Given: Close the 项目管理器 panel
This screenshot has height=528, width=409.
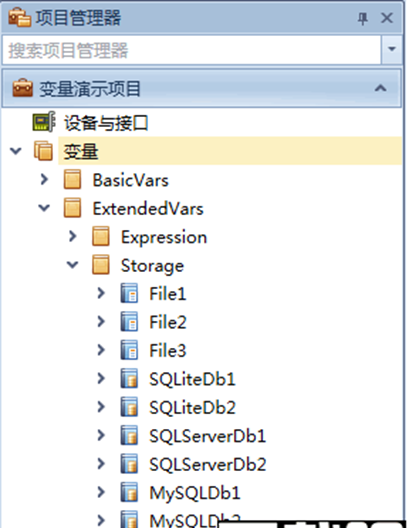Looking at the screenshot, I should click(387, 18).
